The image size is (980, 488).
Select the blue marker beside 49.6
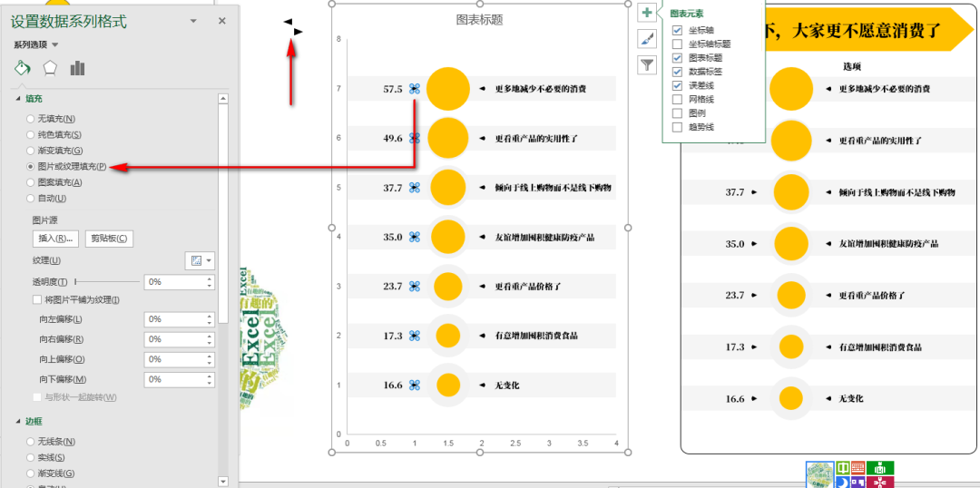[x=415, y=138]
